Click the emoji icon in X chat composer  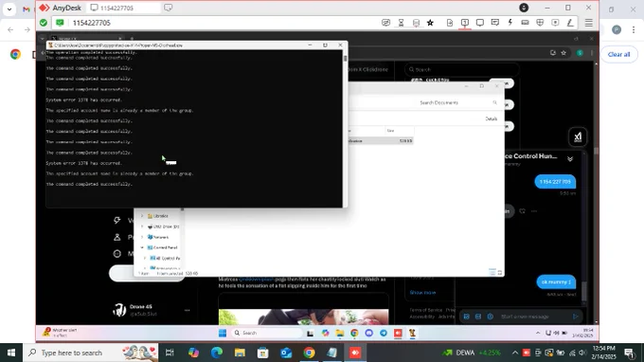coord(490,317)
